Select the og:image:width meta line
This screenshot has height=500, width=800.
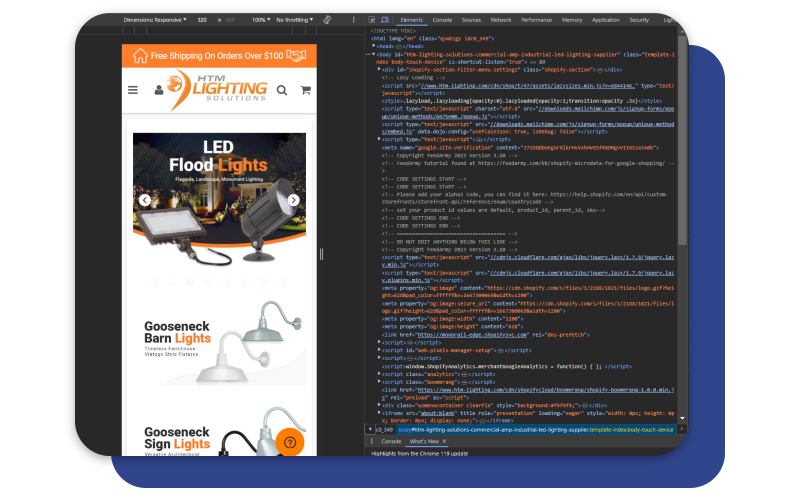point(452,319)
